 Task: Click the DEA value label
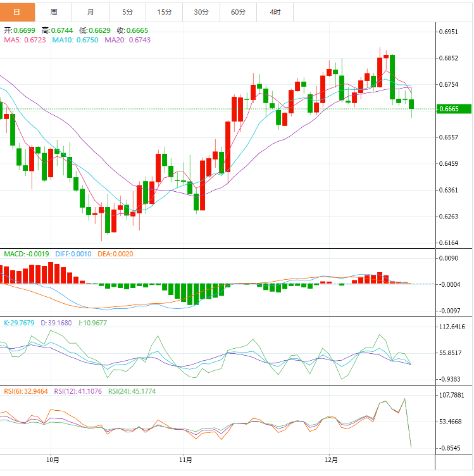(115, 254)
